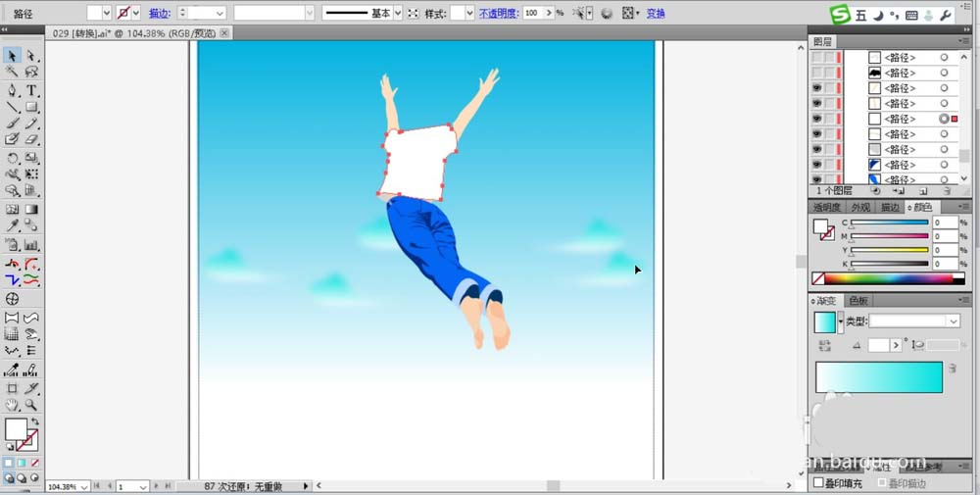Select the 图层 panel tab
The image size is (980, 495).
[x=822, y=42]
